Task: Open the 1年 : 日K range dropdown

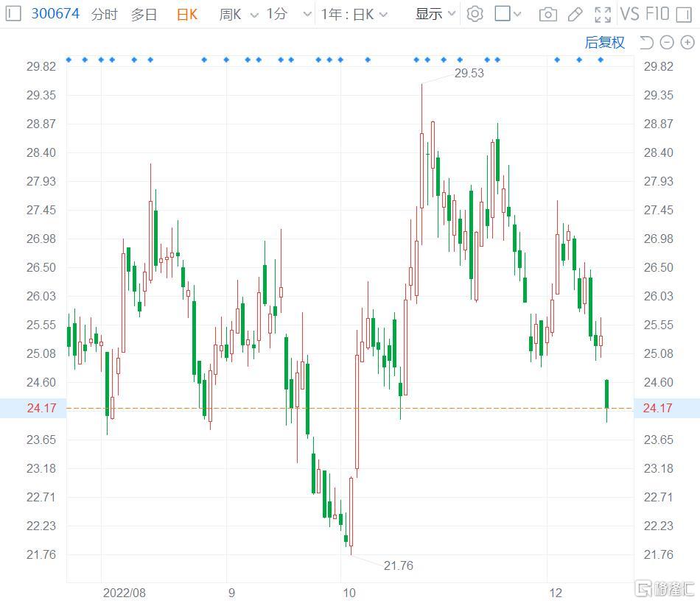Action: tap(354, 14)
